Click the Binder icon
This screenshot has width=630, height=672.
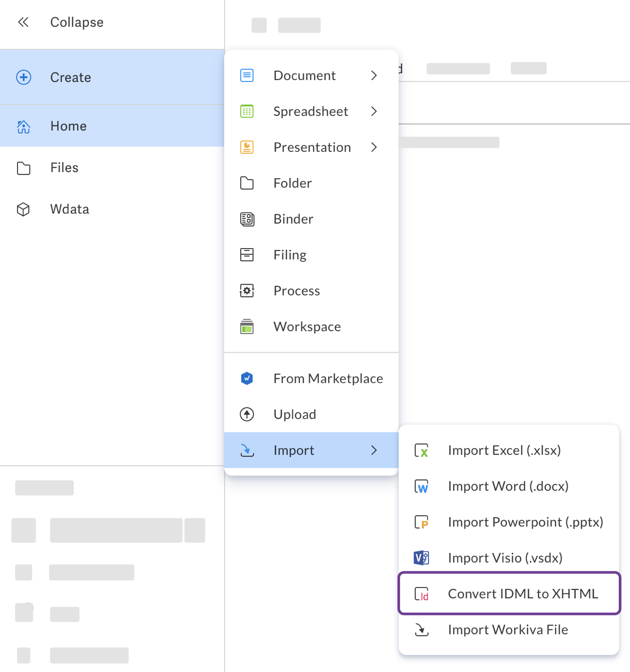click(247, 219)
